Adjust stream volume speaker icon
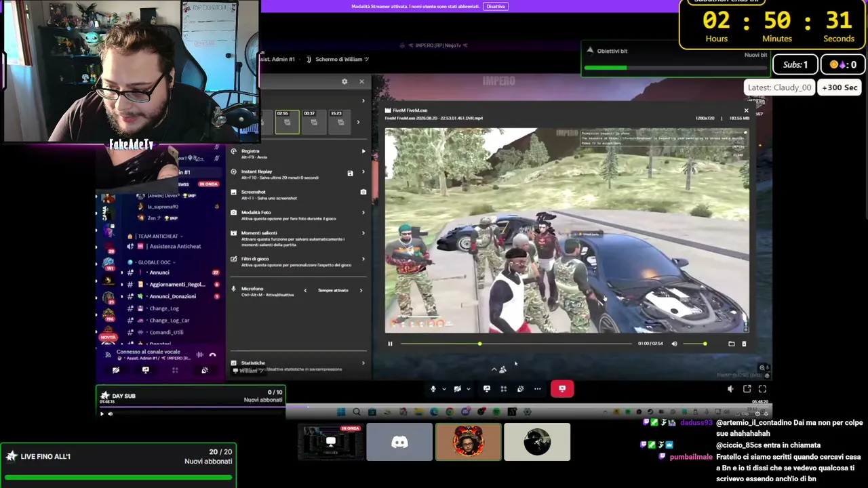The image size is (868, 488). [730, 389]
